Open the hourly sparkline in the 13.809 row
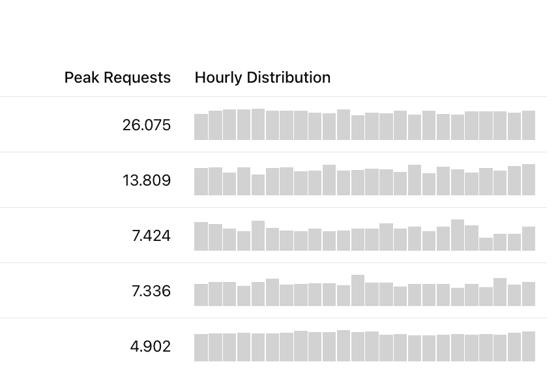This screenshot has width=558, height=392. 365,180
